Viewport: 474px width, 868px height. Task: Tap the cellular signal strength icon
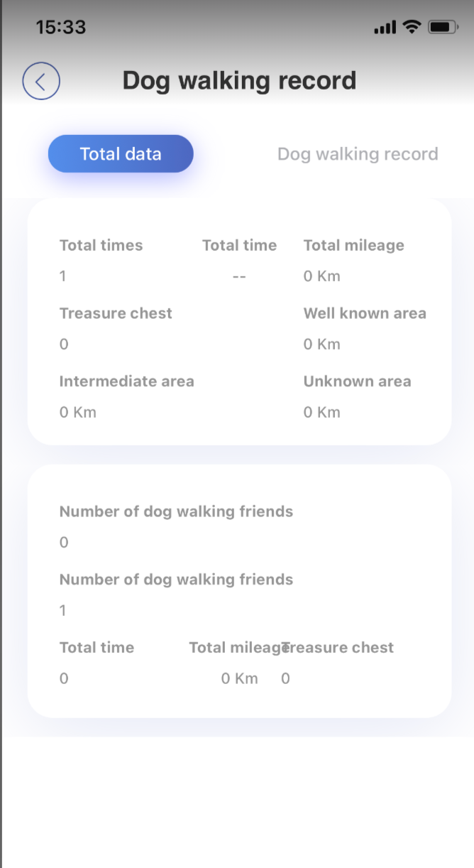(x=385, y=28)
